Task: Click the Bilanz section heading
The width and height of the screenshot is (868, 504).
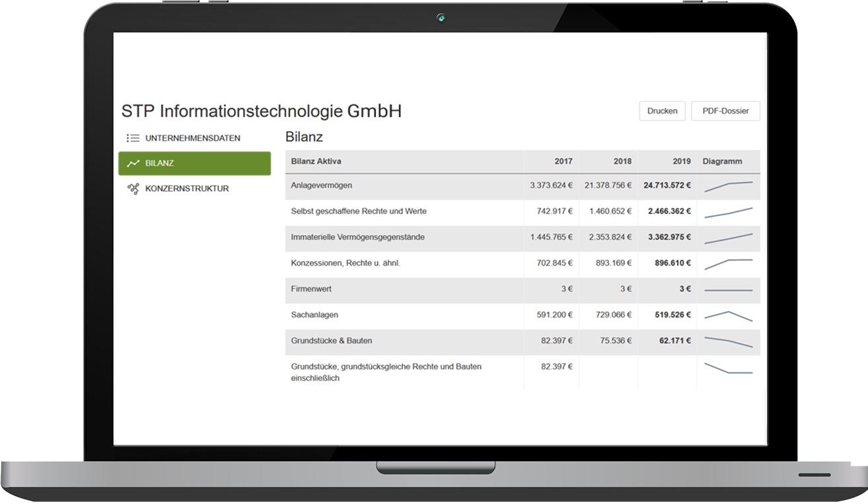Action: click(x=304, y=137)
